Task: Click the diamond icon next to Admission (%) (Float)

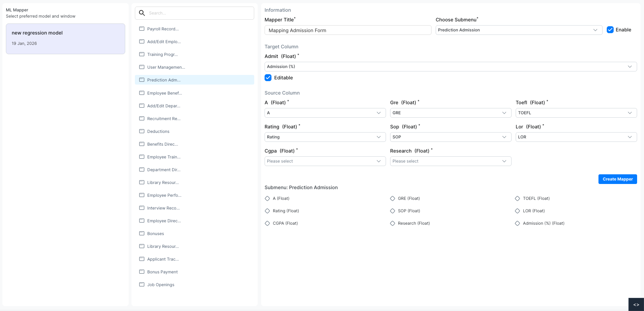Action: tap(517, 223)
